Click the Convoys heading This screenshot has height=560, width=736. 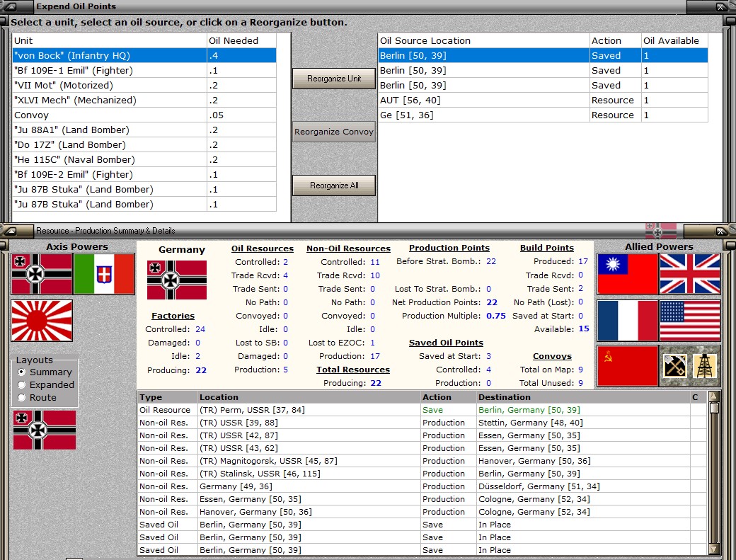(x=552, y=356)
